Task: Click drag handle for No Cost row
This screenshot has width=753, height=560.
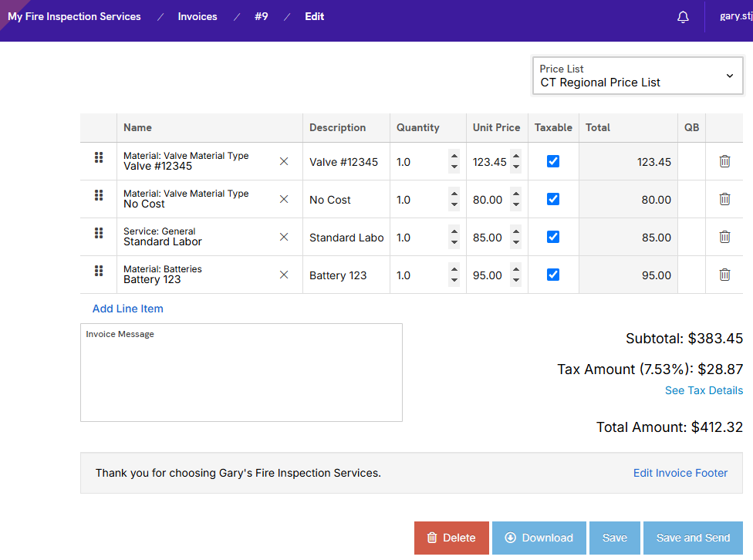Action: click(x=99, y=195)
